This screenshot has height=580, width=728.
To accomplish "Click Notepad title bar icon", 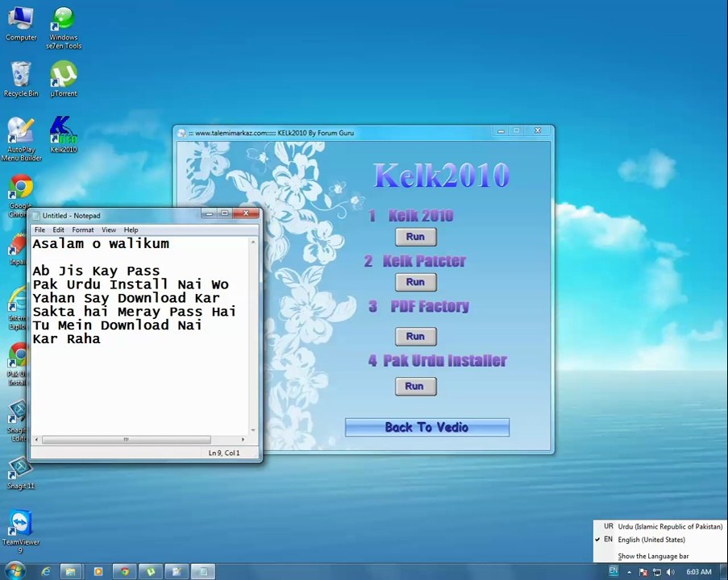I will point(36,216).
